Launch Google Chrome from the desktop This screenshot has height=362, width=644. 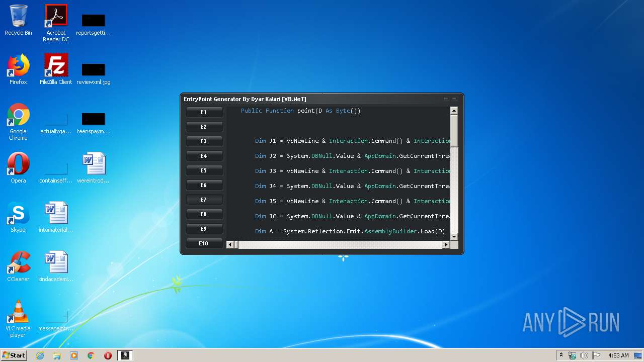pyautogui.click(x=18, y=122)
